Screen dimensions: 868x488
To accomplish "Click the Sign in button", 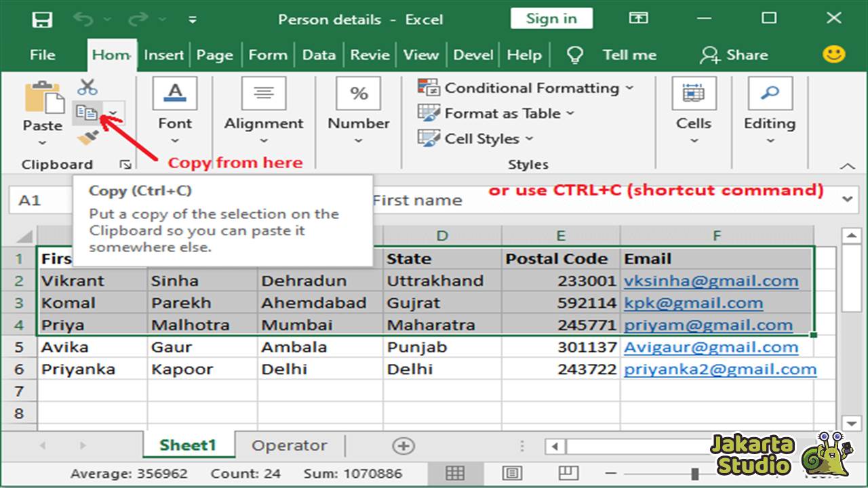I will click(x=551, y=18).
